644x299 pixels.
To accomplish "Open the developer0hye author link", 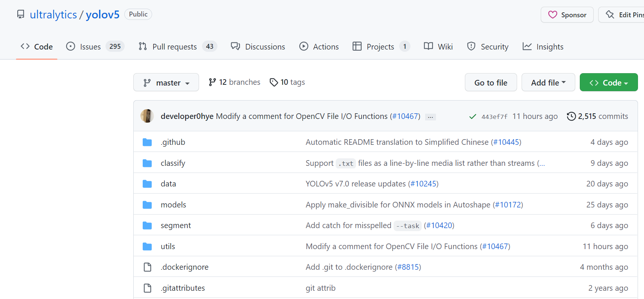I will point(187,116).
